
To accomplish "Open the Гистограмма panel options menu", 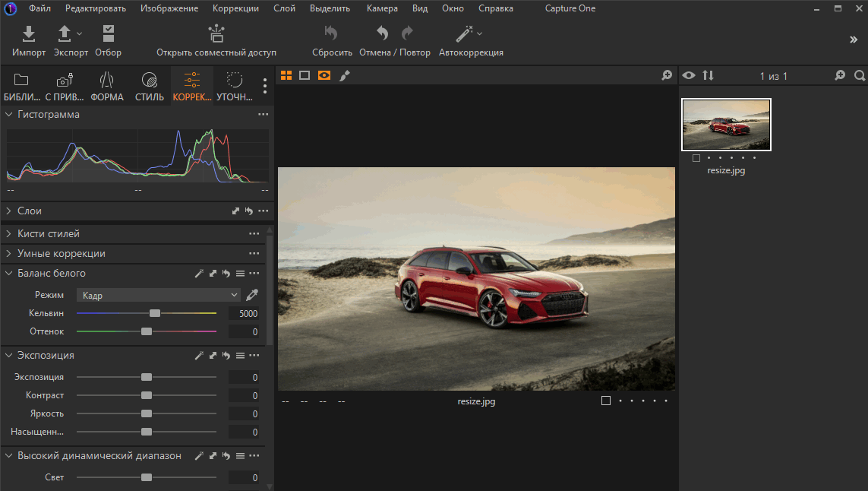I will coord(263,114).
